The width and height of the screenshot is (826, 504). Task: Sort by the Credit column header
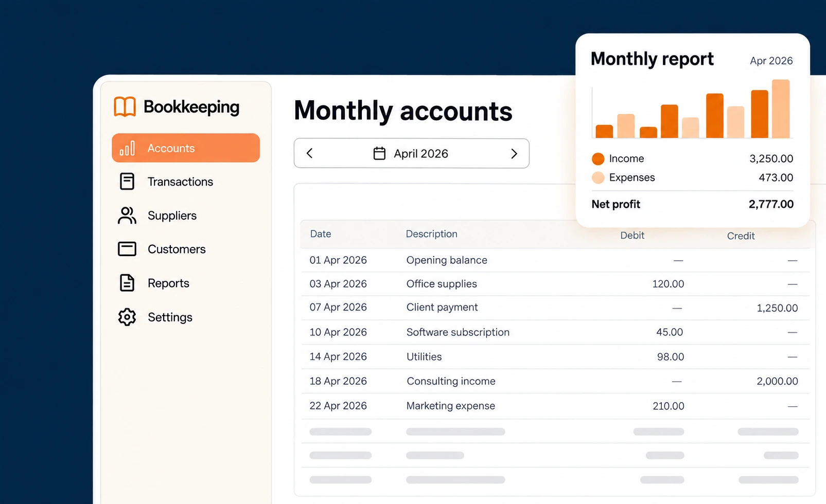click(x=741, y=236)
